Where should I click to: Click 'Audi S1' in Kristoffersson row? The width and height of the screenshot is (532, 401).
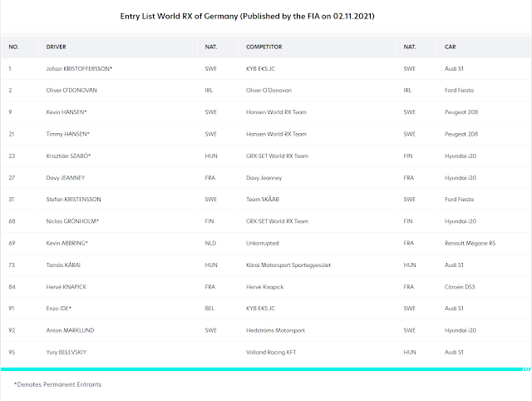pyautogui.click(x=454, y=68)
